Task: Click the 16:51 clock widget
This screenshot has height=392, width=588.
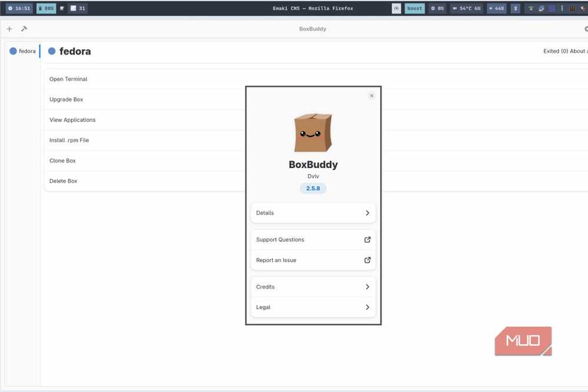Action: [19, 8]
